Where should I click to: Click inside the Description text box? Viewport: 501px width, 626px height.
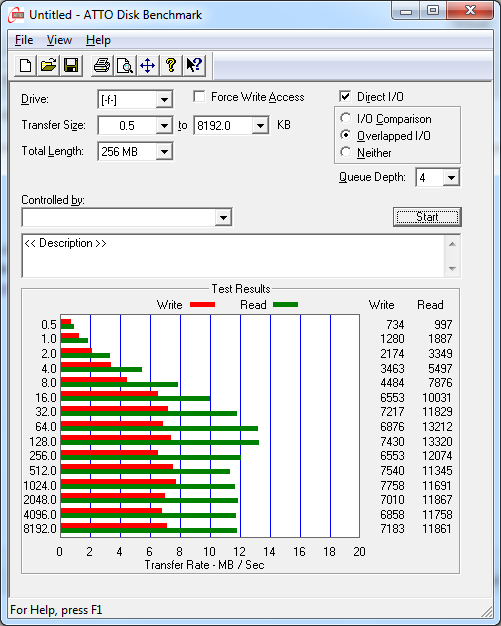pos(234,256)
